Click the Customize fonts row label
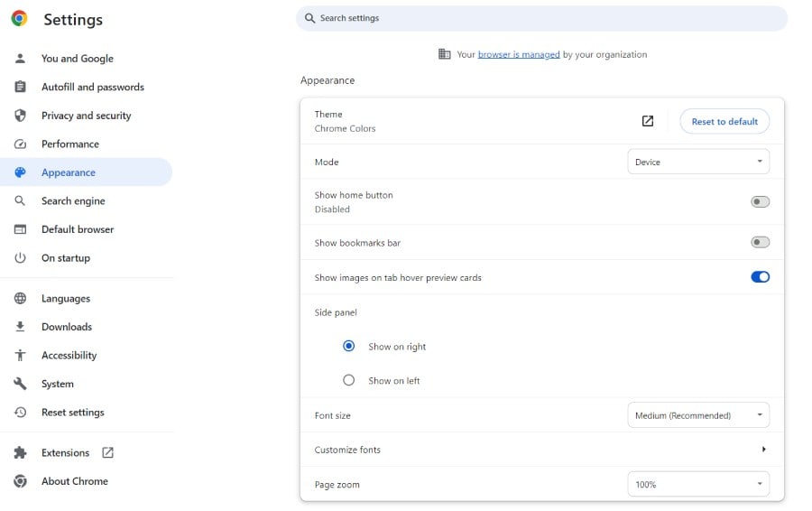Image resolution: width=812 pixels, height=511 pixels. tap(347, 450)
